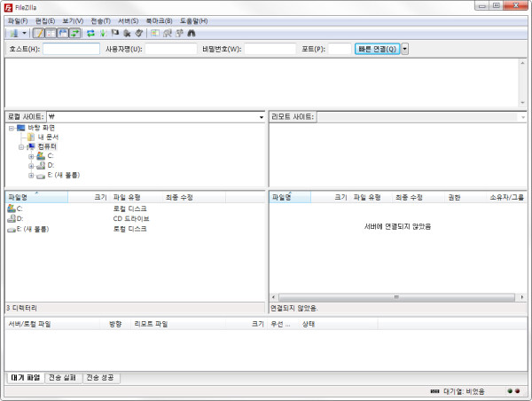Sort local list by 파일 유형 column
Screen dimensions: 532x401
click(x=127, y=197)
